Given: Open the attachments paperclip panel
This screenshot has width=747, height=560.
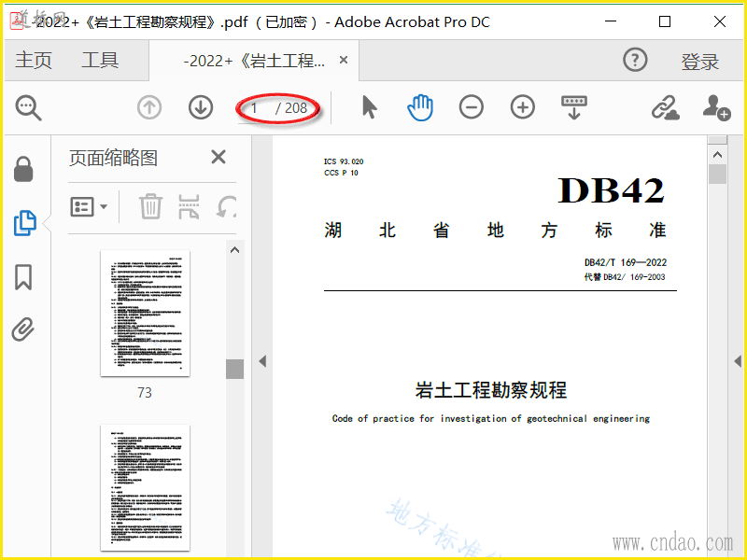Looking at the screenshot, I should 22,329.
